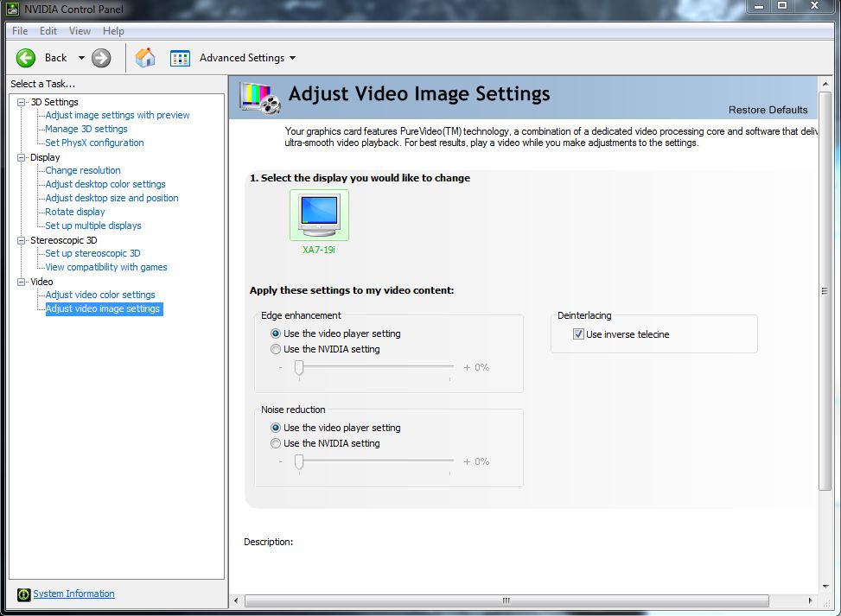Viewport: 841px width, 616px height.
Task: Click the Forward arrow icon
Action: [101, 58]
